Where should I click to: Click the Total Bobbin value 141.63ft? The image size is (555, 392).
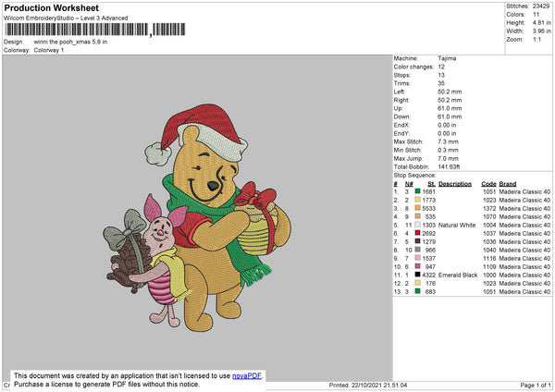point(449,166)
